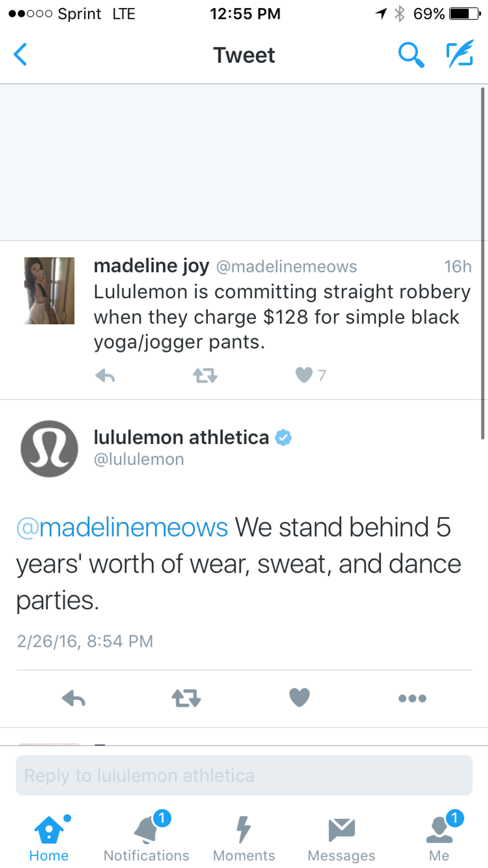Reply to lululemon's tweet using arrow icon
The height and width of the screenshot is (868, 488).
coord(74,698)
